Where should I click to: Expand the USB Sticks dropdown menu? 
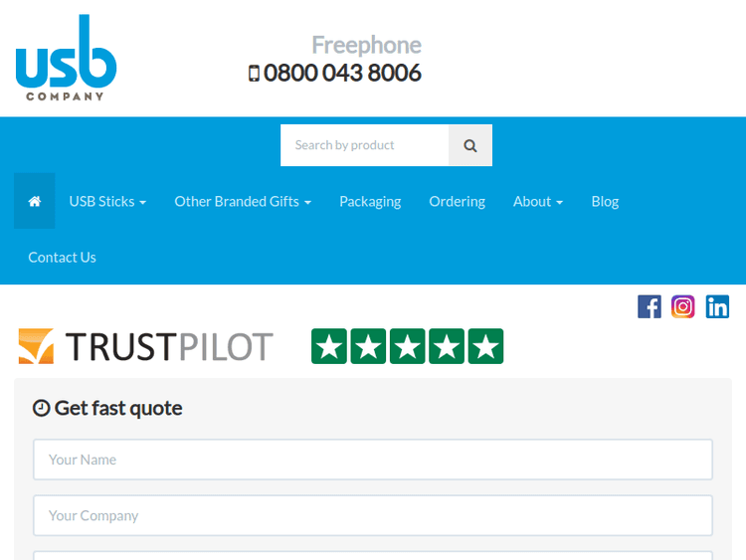pyautogui.click(x=107, y=201)
